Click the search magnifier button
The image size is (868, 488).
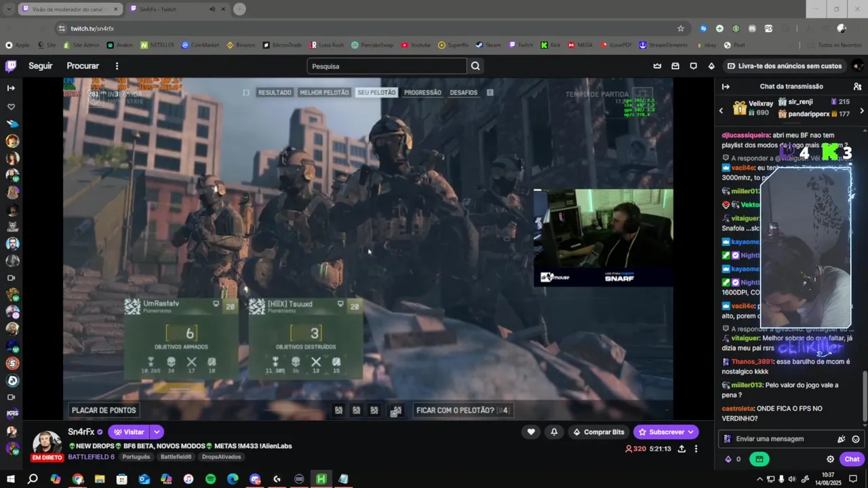475,66
